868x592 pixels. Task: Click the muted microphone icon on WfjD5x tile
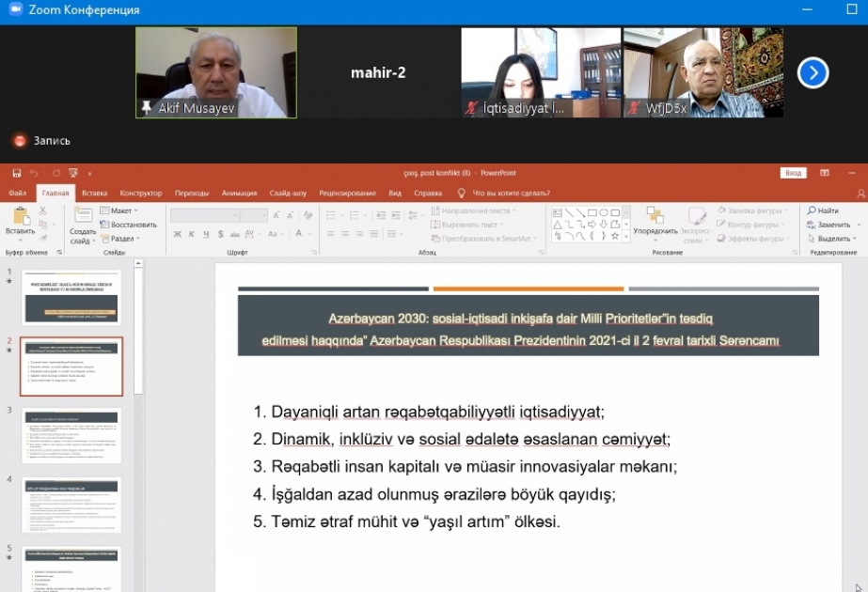coord(633,108)
